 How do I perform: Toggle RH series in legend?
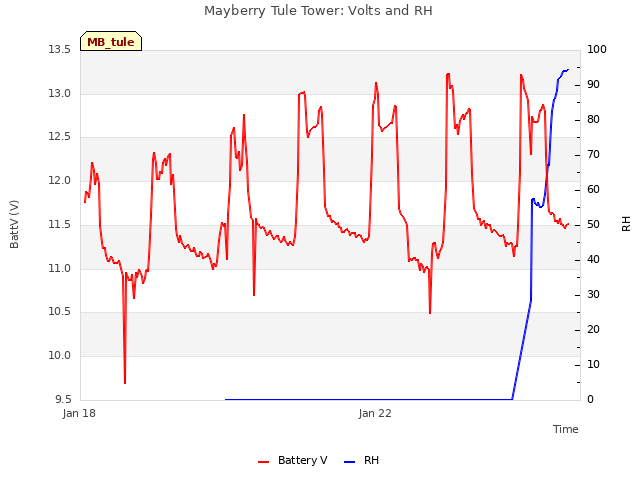coord(362,460)
